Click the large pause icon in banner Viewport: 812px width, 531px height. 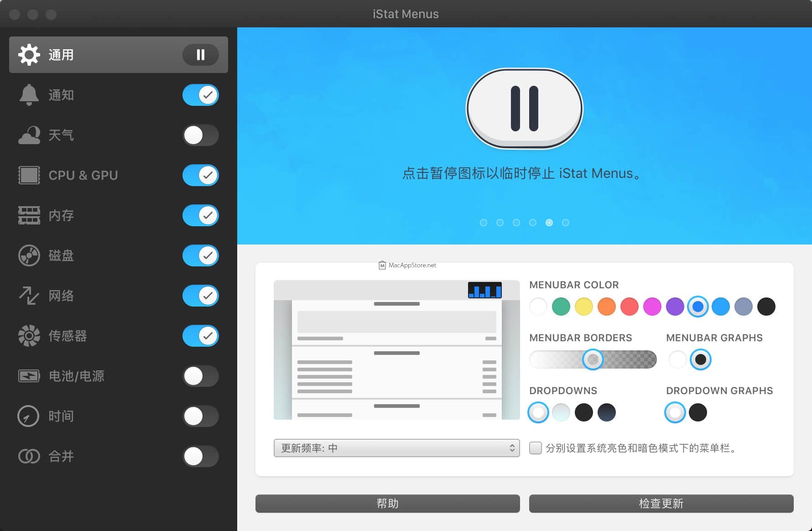(x=524, y=109)
